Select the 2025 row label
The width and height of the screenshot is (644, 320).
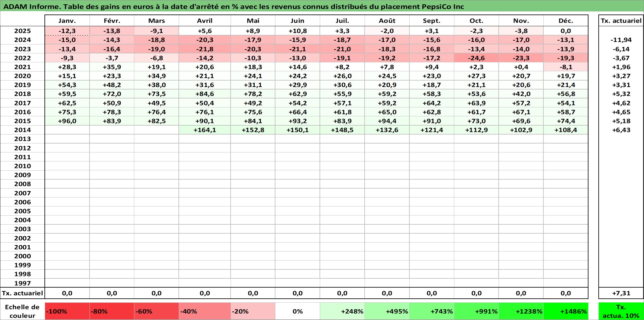coord(23,31)
